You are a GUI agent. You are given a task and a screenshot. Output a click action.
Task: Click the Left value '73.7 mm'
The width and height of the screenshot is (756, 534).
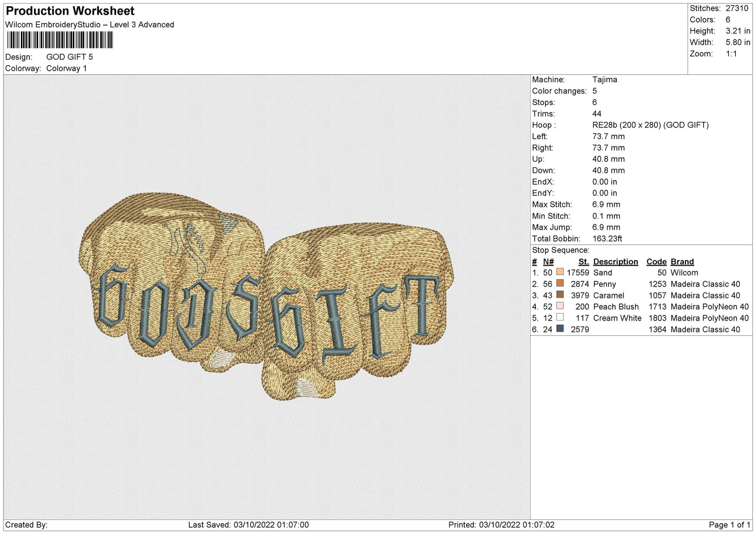click(x=608, y=137)
